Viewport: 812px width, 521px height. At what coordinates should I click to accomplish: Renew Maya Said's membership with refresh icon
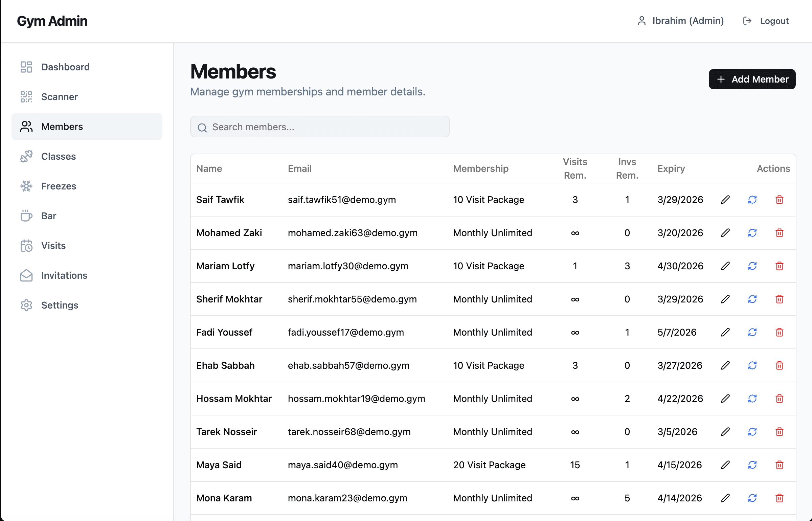coord(752,465)
